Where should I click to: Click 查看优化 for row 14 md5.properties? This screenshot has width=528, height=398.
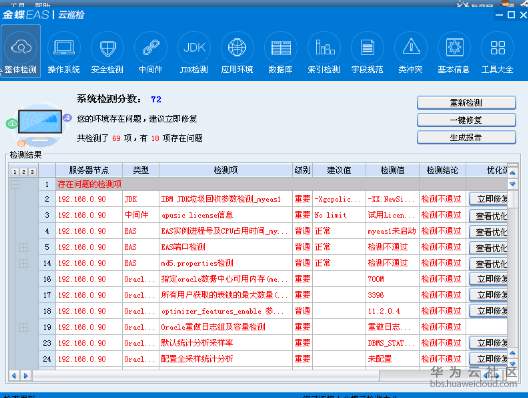(489, 263)
